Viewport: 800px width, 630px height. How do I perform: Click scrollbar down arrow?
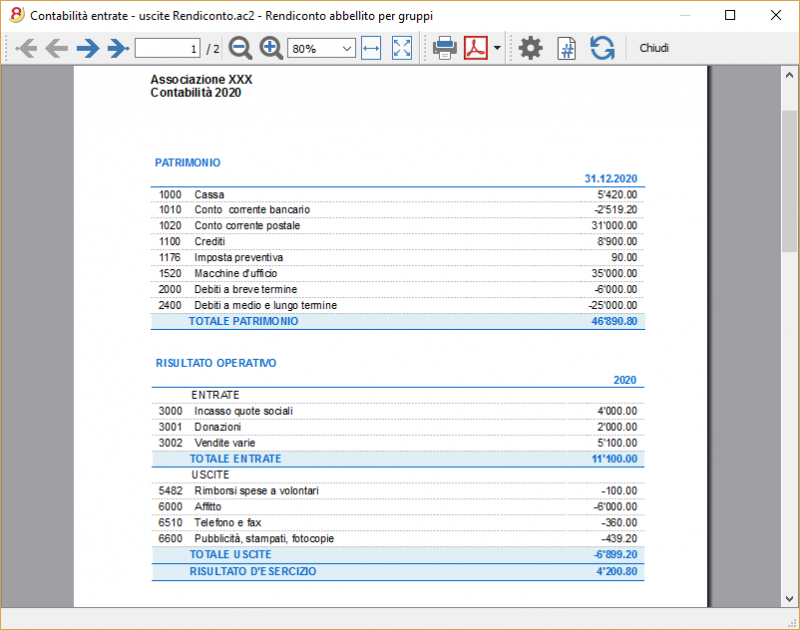coord(789,599)
